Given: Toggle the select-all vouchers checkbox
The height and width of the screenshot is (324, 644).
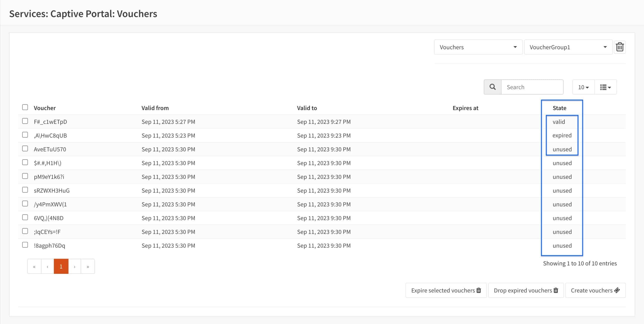Looking at the screenshot, I should click(x=25, y=107).
